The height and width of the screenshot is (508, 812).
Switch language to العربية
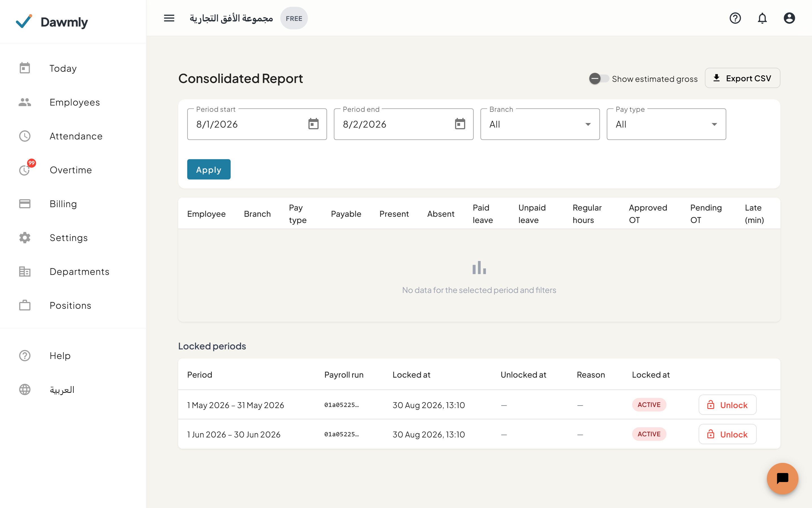pyautogui.click(x=73, y=389)
